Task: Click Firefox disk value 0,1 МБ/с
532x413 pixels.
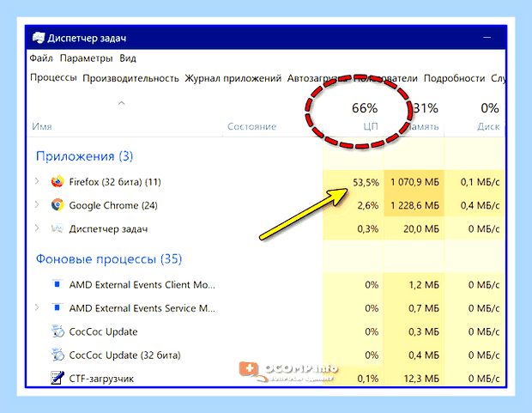Action: click(x=481, y=182)
